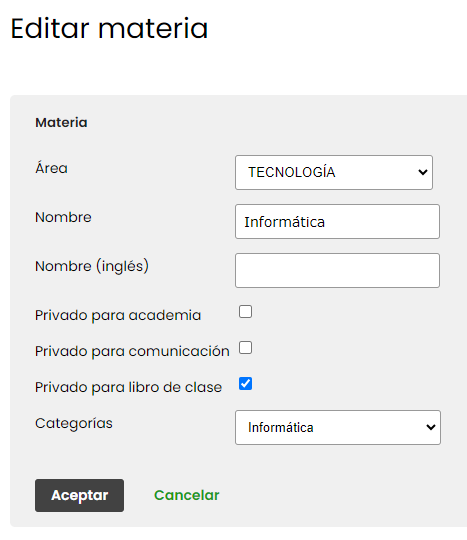Focus the Nombre field containing Informática
Viewport: 467px width, 540px height.
point(337,221)
